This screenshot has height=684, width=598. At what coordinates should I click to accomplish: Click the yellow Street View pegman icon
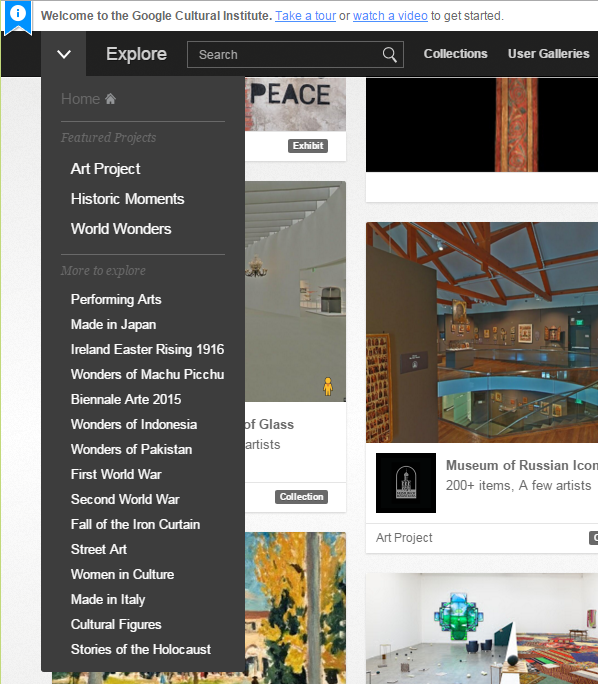tap(328, 386)
